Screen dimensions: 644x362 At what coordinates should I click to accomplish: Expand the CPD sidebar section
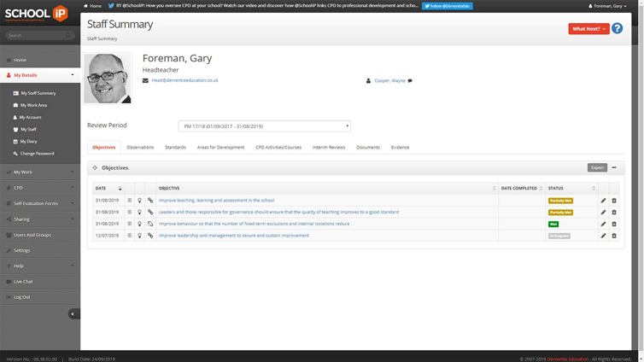(40, 188)
